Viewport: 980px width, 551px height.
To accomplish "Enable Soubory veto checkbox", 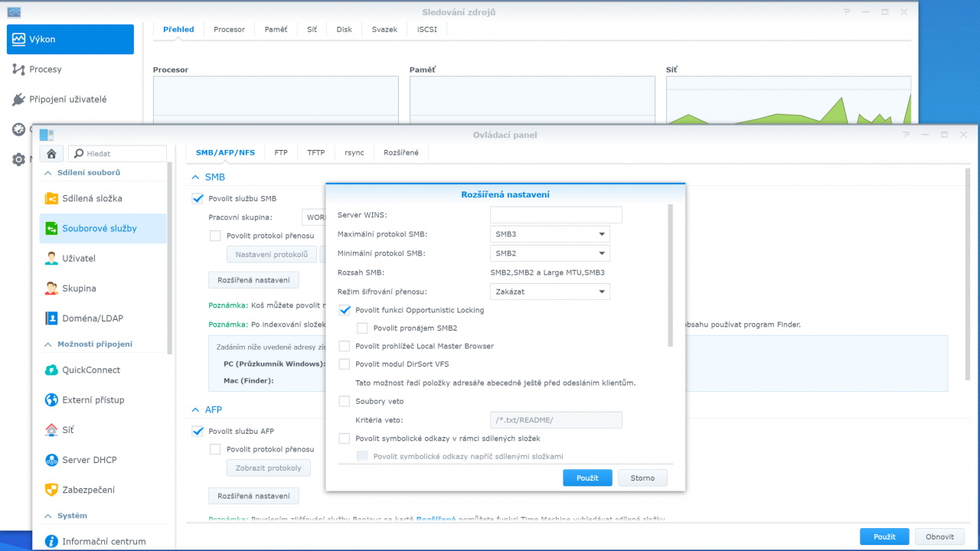I will click(x=345, y=401).
